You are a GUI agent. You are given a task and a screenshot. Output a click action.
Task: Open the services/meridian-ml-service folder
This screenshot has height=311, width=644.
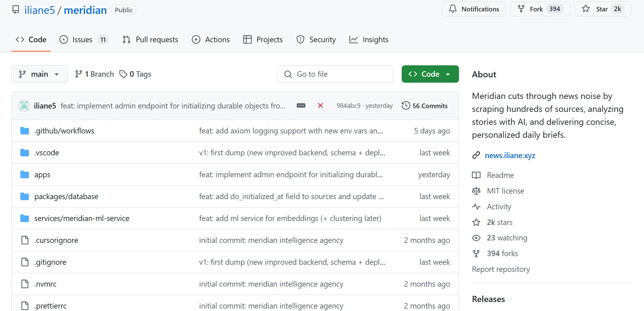pyautogui.click(x=82, y=218)
